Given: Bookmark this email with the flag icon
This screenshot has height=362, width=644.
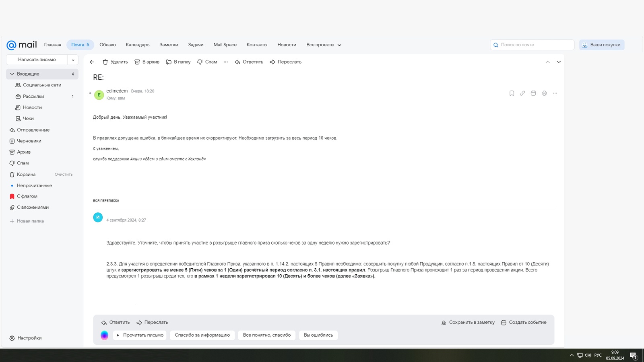Looking at the screenshot, I should pos(512,93).
